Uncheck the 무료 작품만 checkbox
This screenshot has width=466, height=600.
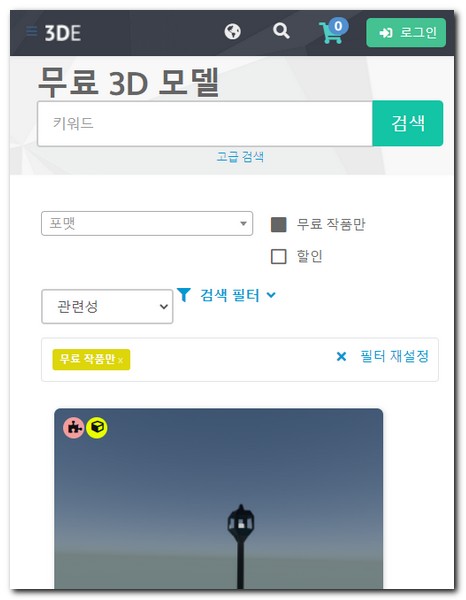click(279, 224)
